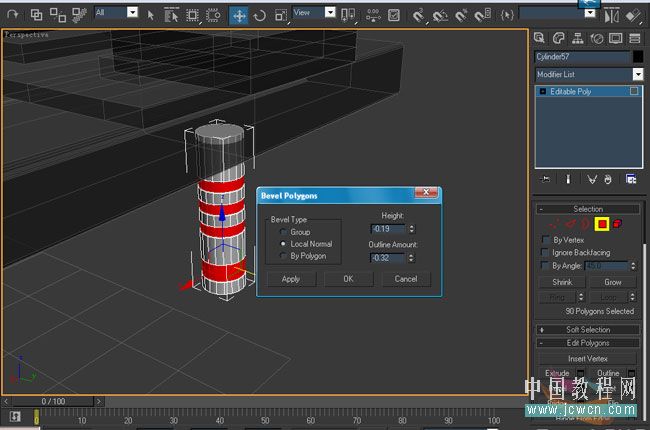Enable the By Vertex checkbox
Image resolution: width=650 pixels, height=430 pixels.
(545, 240)
